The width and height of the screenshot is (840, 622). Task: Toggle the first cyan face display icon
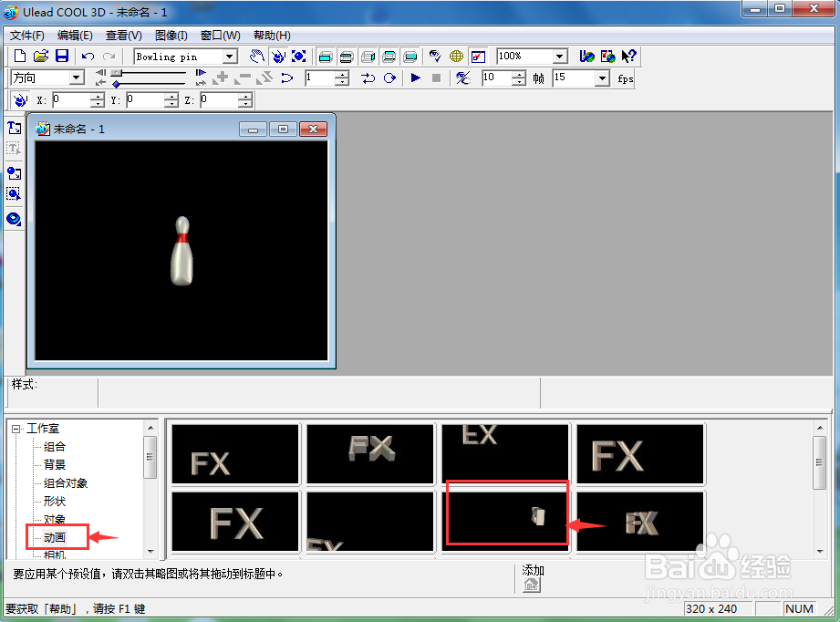pyautogui.click(x=326, y=57)
